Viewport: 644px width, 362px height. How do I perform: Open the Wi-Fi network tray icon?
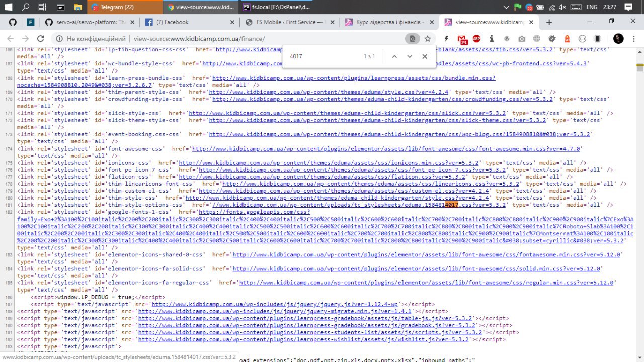click(x=552, y=7)
